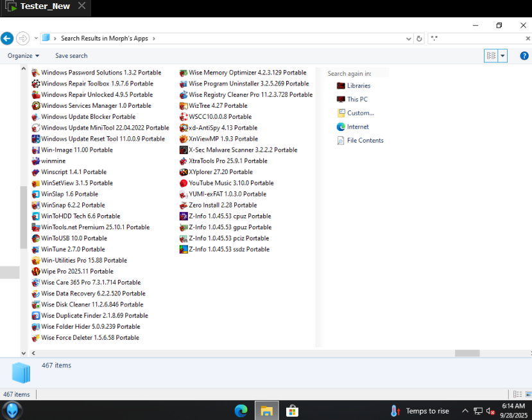This screenshot has width=532, height=420.
Task: Select Windows Update Blocker Portable icon
Action: [36, 117]
